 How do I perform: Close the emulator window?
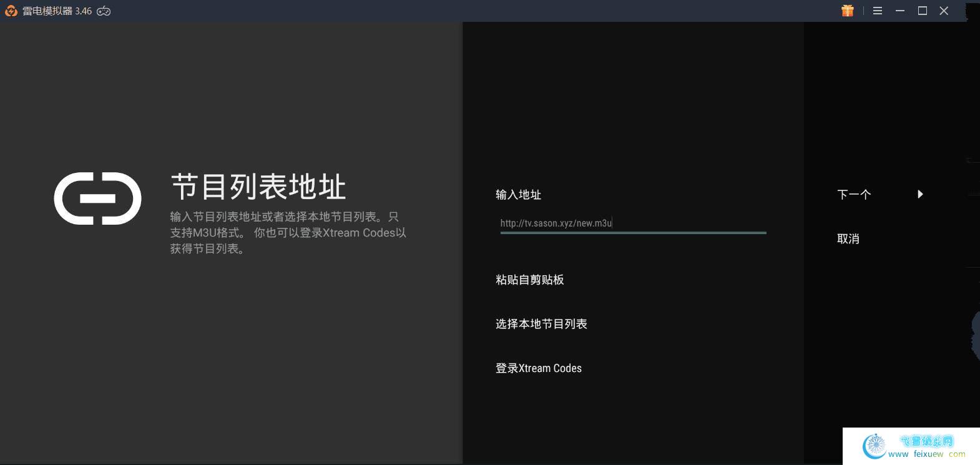[944, 11]
